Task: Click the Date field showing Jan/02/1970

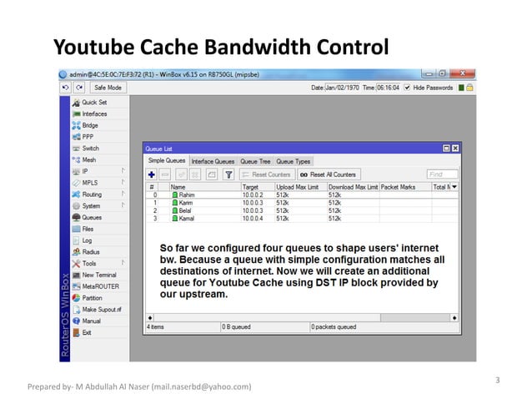Action: point(342,88)
